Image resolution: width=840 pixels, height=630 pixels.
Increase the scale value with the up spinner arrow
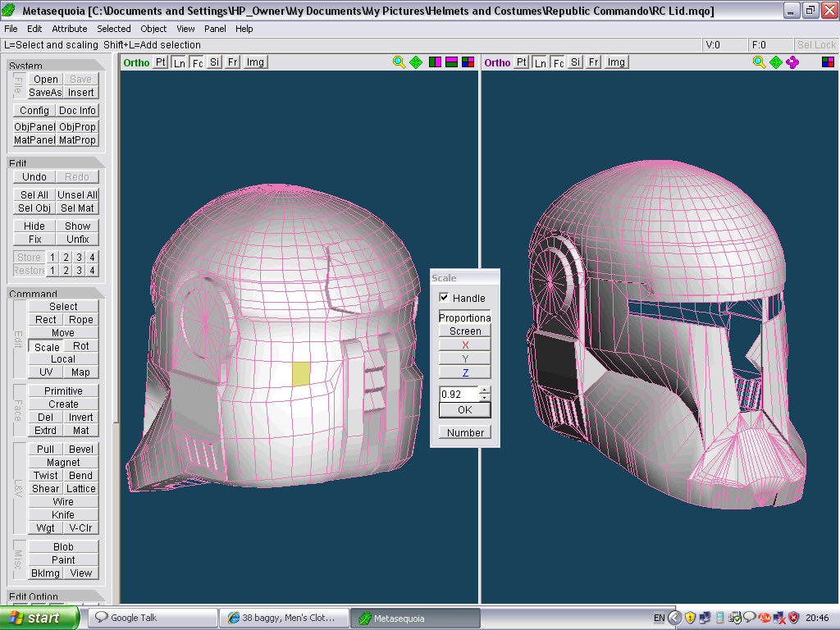(x=484, y=390)
